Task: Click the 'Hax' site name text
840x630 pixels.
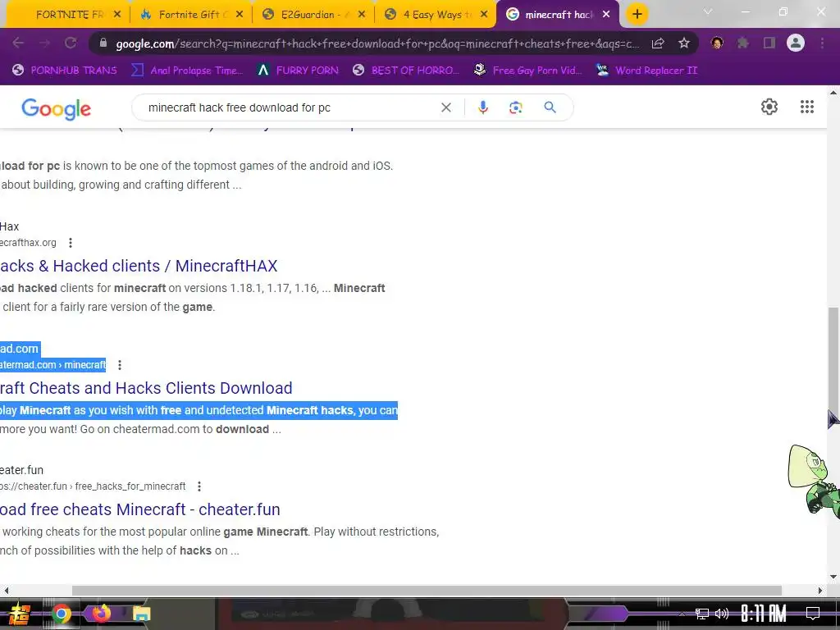Action: pos(9,226)
